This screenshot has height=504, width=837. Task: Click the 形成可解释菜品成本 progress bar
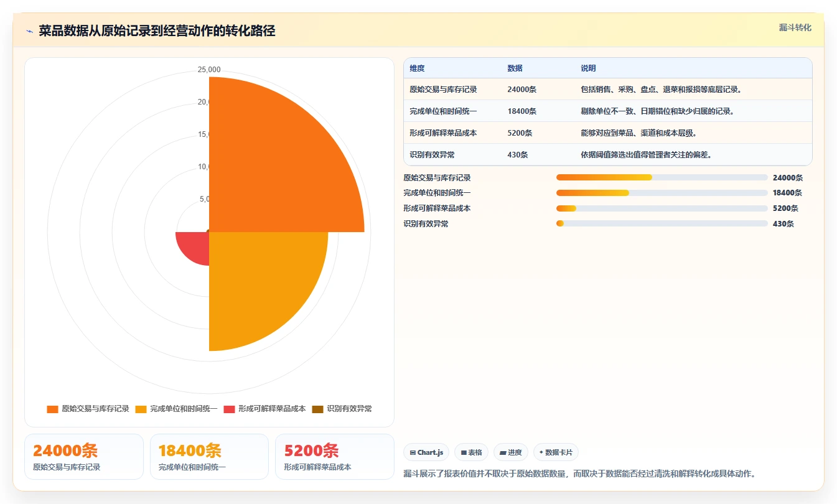coord(662,208)
